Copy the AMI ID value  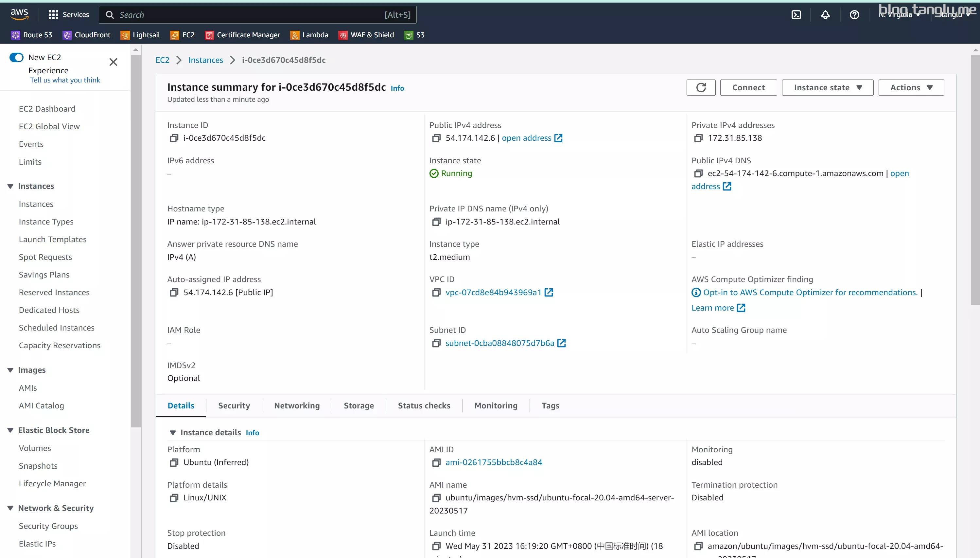436,462
